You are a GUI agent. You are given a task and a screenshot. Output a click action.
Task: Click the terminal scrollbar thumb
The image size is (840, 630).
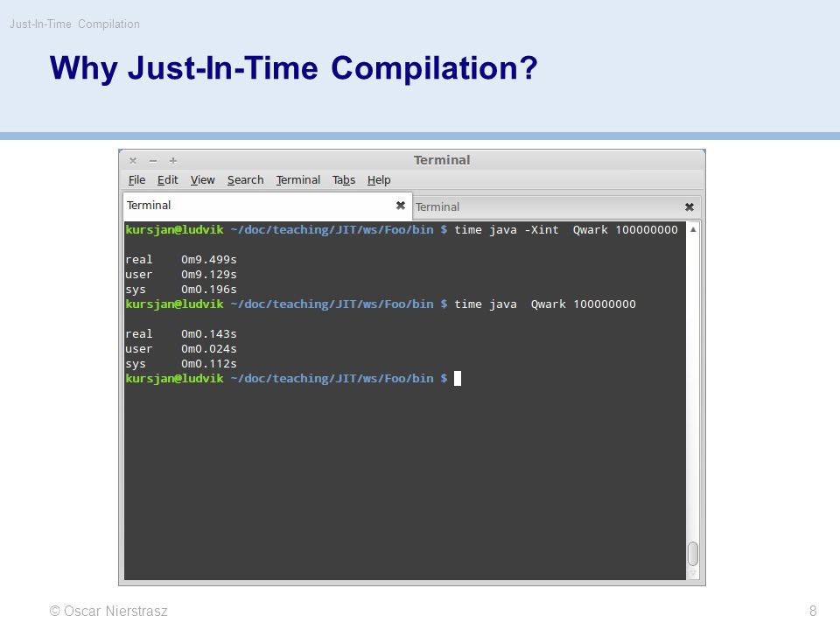tap(693, 553)
